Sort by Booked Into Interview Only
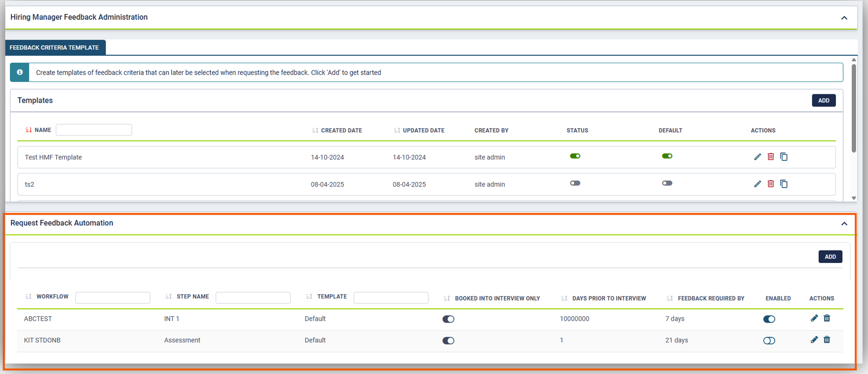The image size is (868, 374). coord(447,299)
